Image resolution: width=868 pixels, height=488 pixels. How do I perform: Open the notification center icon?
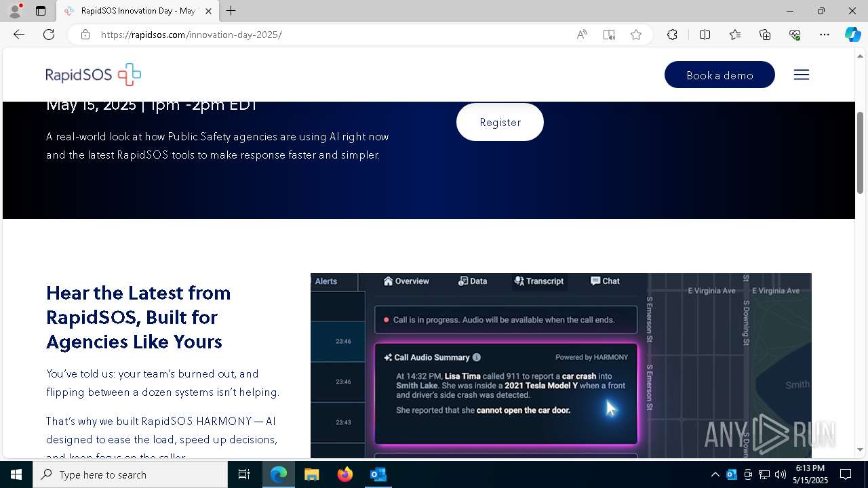coord(846,474)
